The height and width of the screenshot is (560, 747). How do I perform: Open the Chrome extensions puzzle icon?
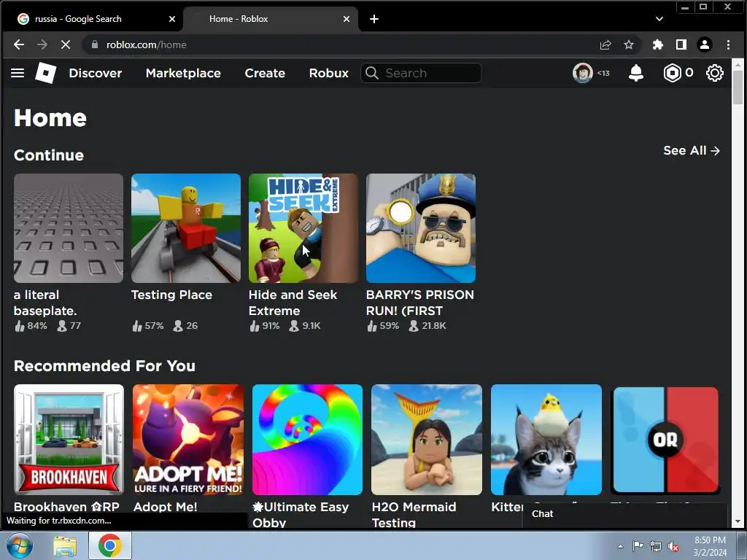(x=658, y=44)
